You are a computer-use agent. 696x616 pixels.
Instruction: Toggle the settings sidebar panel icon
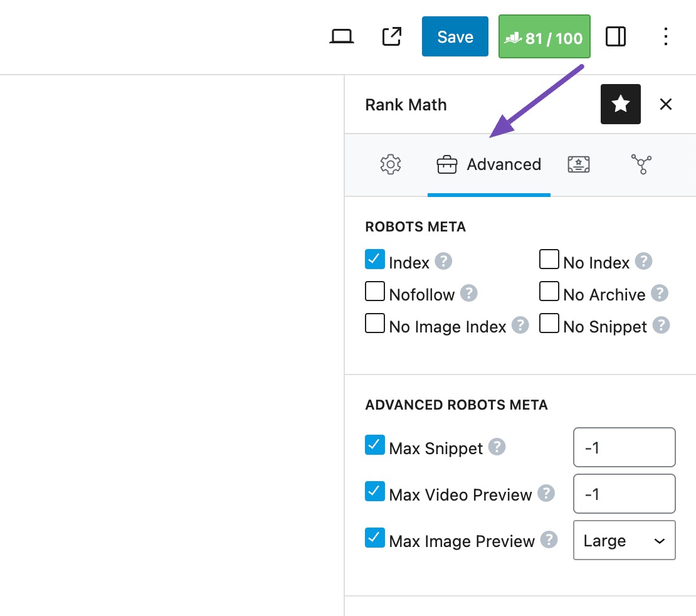(616, 36)
